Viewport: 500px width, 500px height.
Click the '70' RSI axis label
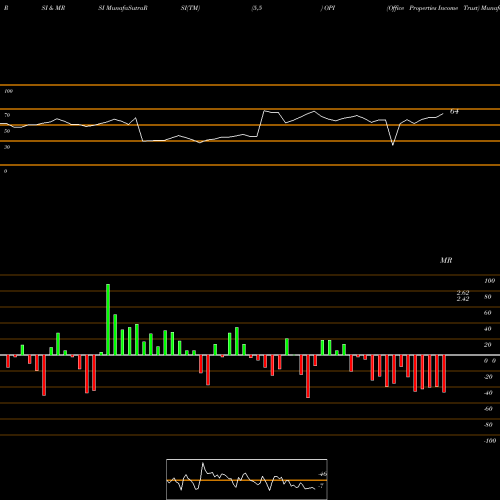(7, 115)
